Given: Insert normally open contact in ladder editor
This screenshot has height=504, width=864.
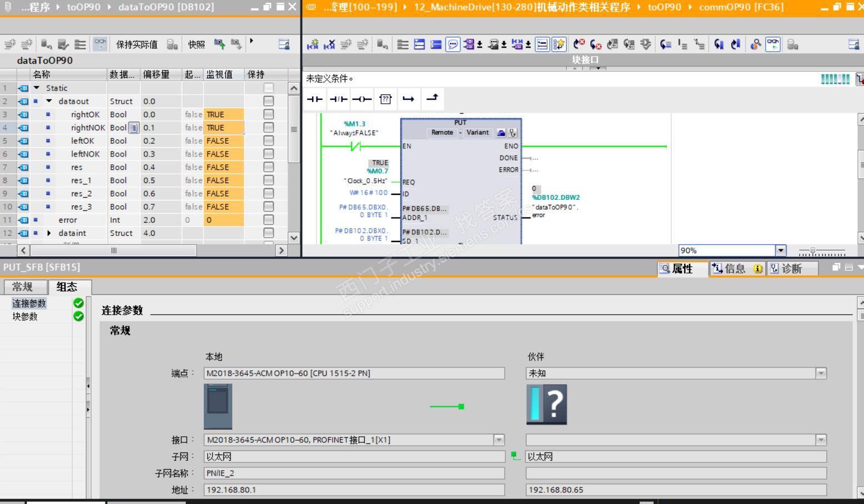Looking at the screenshot, I should [315, 99].
